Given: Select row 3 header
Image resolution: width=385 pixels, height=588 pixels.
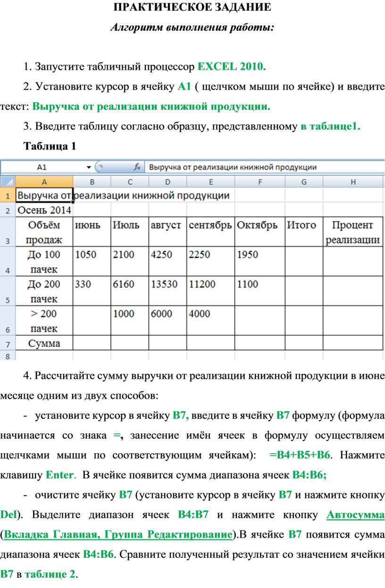Looking at the screenshot, I should [8, 232].
